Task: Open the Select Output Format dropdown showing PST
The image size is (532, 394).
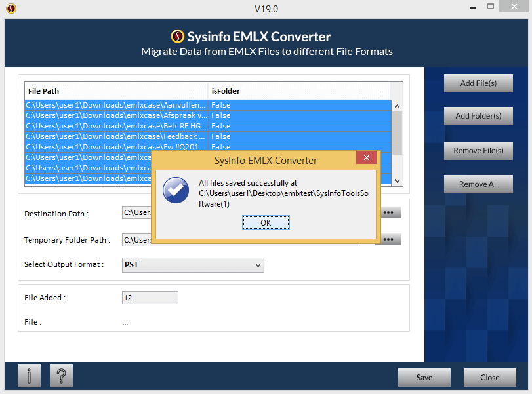Action: (x=193, y=265)
